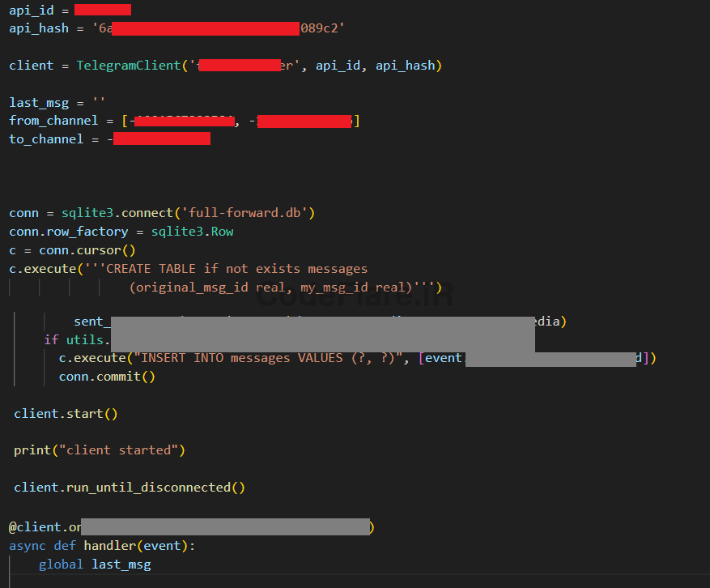
Task: Place cursor on client.start() line
Action: click(66, 414)
